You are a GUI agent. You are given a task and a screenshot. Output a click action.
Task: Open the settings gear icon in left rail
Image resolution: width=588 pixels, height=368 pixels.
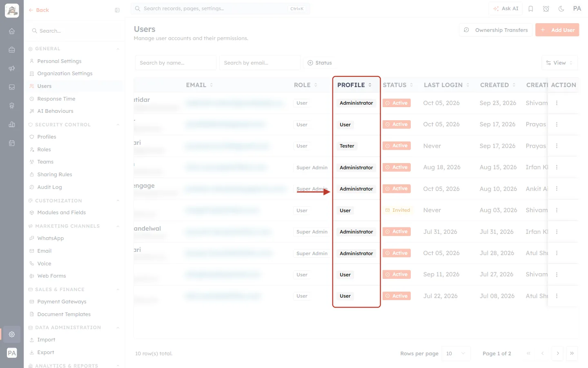coord(12,334)
